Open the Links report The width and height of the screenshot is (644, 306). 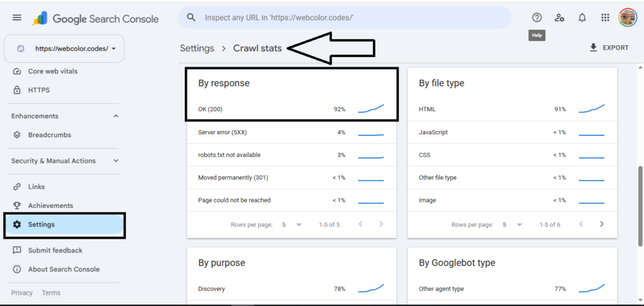pyautogui.click(x=36, y=187)
